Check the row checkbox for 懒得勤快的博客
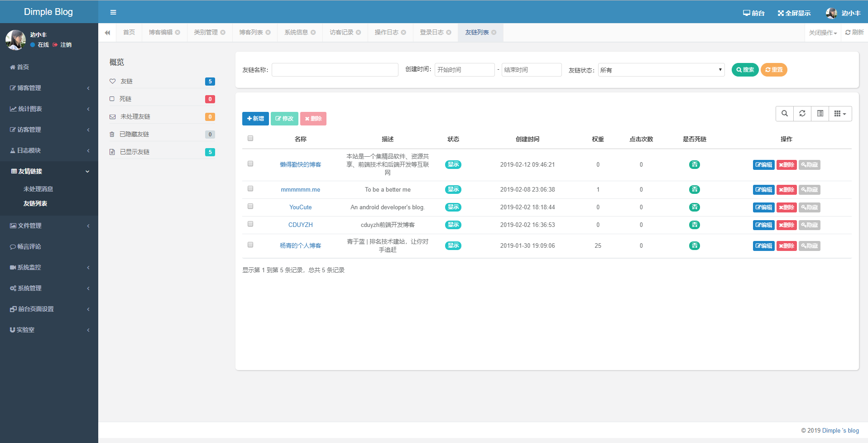 (250, 164)
